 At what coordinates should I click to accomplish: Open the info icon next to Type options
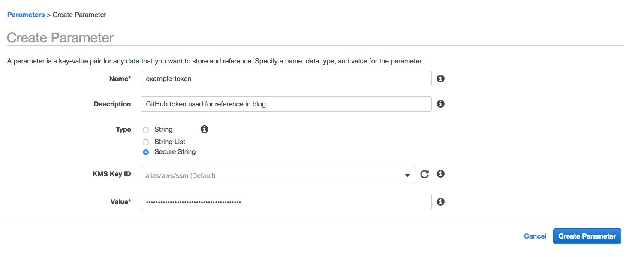pyautogui.click(x=205, y=129)
